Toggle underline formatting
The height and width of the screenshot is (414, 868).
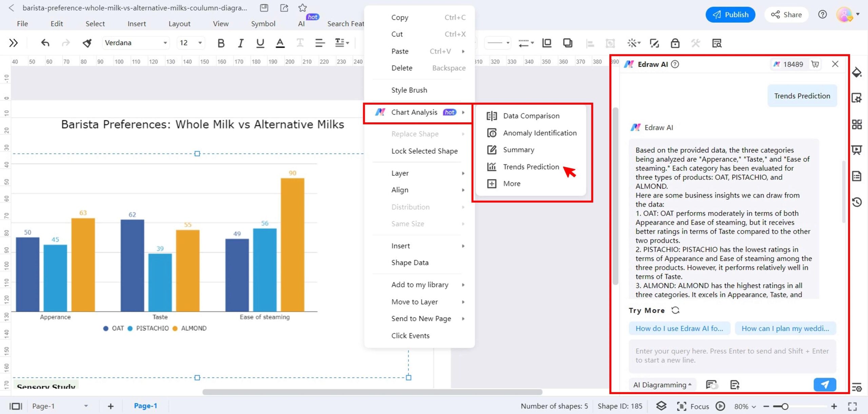260,43
